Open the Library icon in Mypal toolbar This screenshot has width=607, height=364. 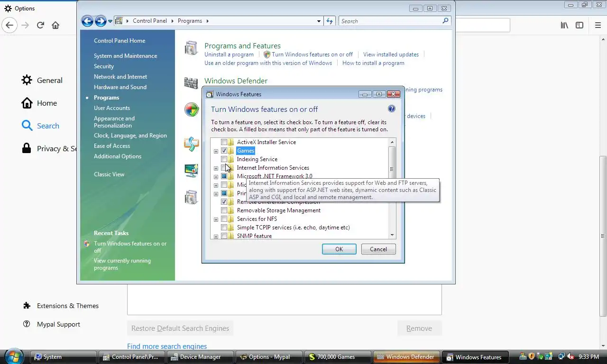pos(564,25)
